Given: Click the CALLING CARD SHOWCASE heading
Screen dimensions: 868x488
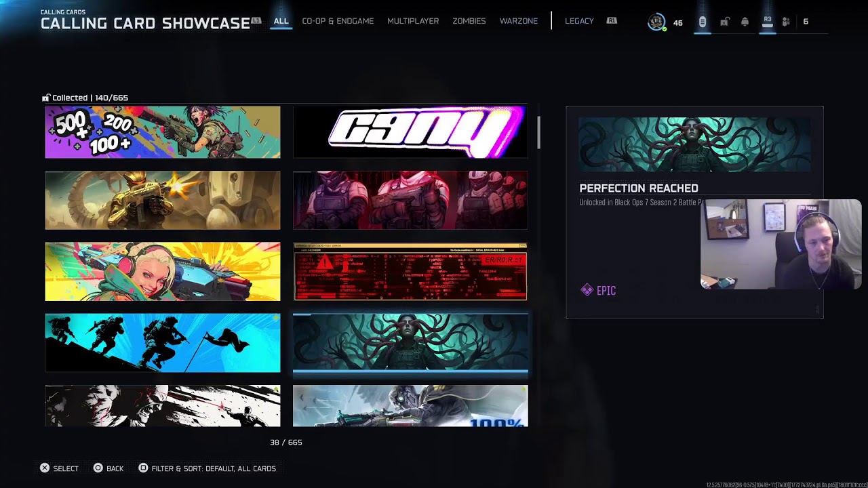Looking at the screenshot, I should tap(145, 24).
